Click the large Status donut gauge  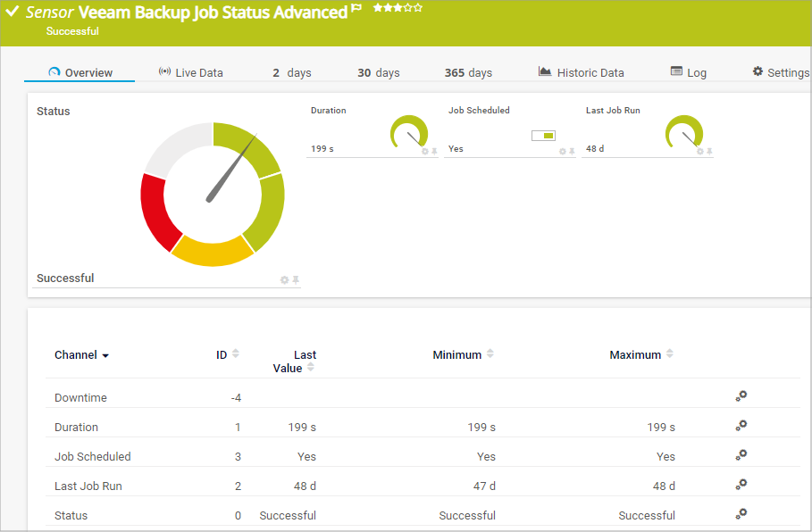pos(213,195)
